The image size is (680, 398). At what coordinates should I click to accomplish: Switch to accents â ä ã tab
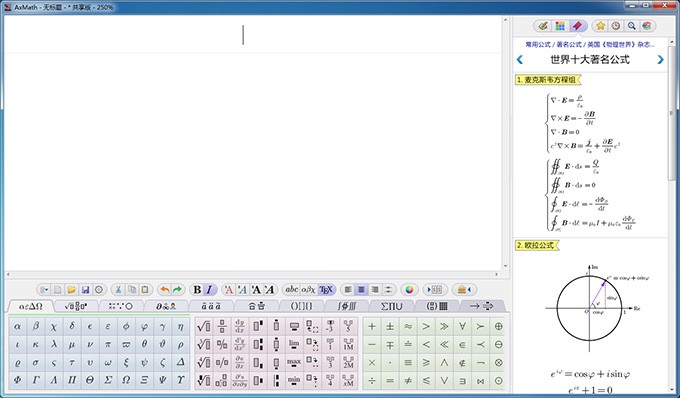pyautogui.click(x=211, y=306)
